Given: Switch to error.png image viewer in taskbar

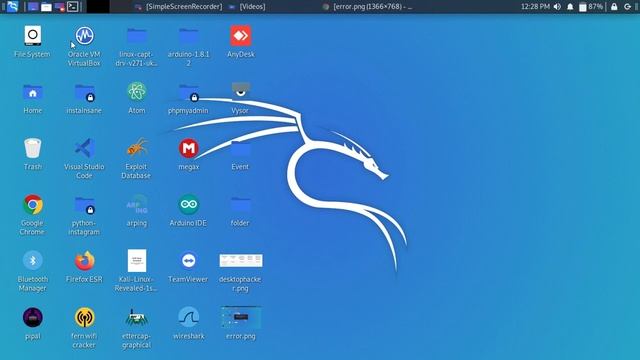Looking at the screenshot, I should tap(367, 7).
